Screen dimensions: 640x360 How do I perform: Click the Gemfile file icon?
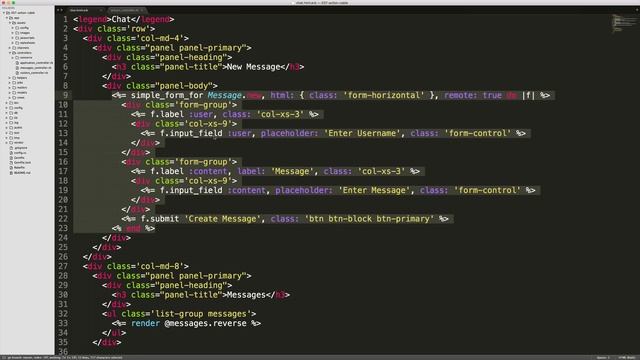[x=11, y=158]
